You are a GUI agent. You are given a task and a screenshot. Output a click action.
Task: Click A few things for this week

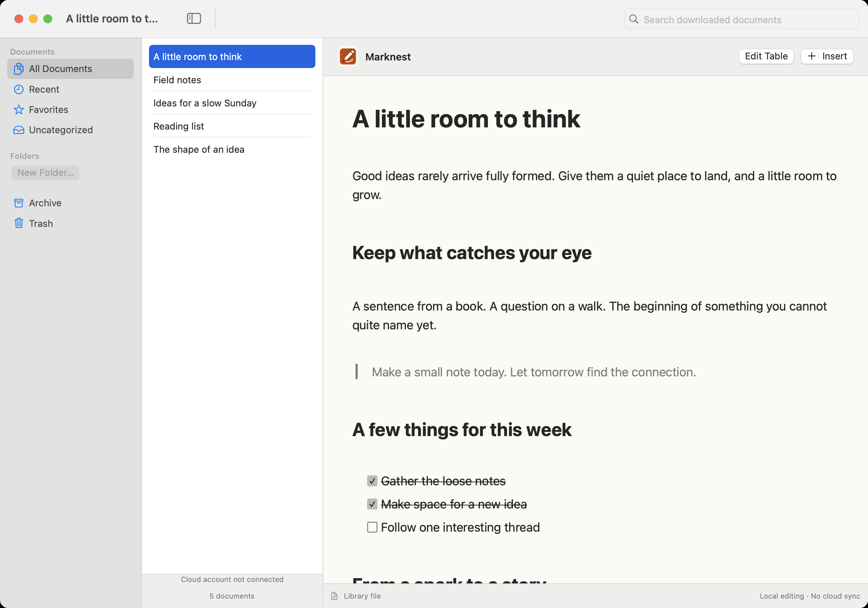461,430
